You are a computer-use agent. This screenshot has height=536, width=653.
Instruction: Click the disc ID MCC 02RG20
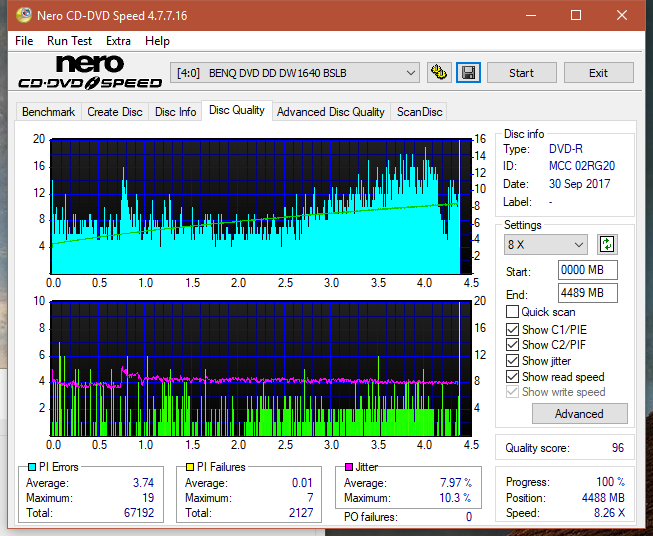[582, 166]
